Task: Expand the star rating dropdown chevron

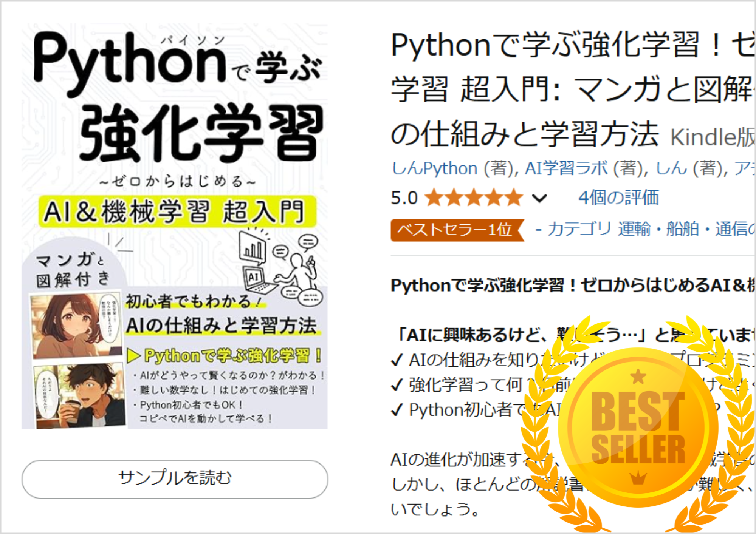Action: 539,198
